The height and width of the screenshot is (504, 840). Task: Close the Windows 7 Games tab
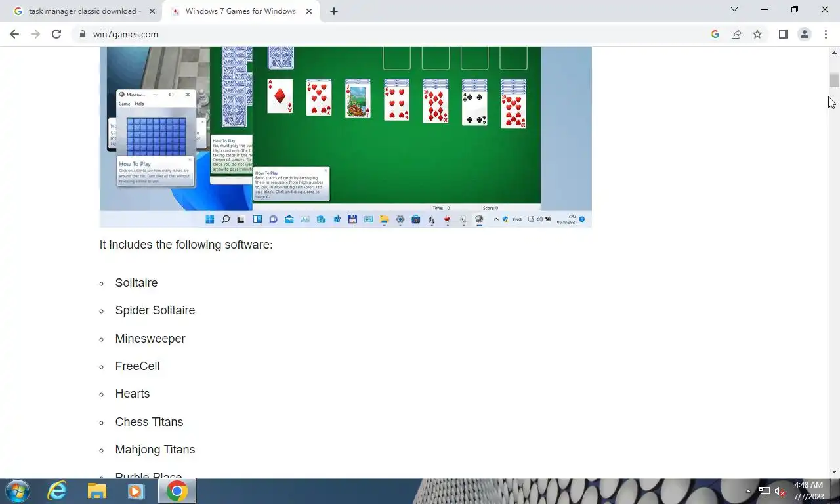(309, 11)
